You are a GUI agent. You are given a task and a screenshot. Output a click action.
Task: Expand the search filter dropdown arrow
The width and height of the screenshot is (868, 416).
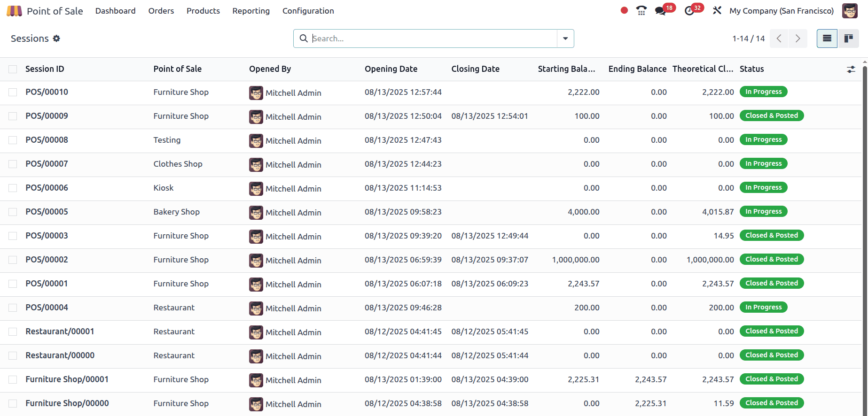coord(565,39)
